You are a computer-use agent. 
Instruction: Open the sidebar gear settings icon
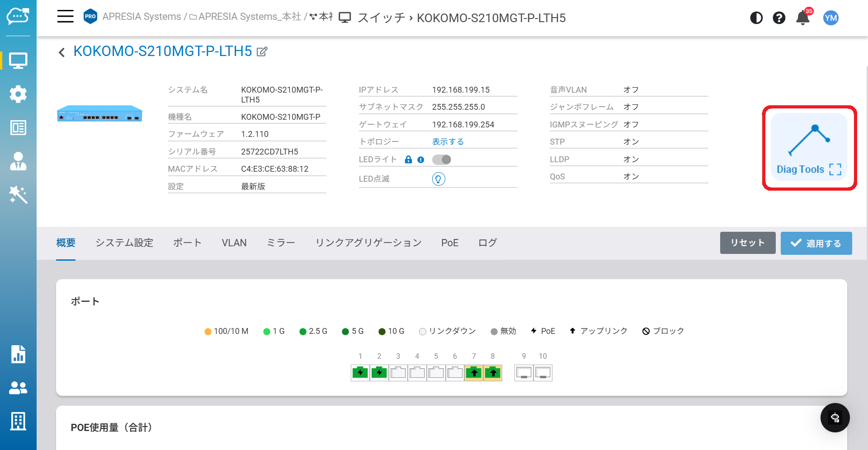(18, 94)
